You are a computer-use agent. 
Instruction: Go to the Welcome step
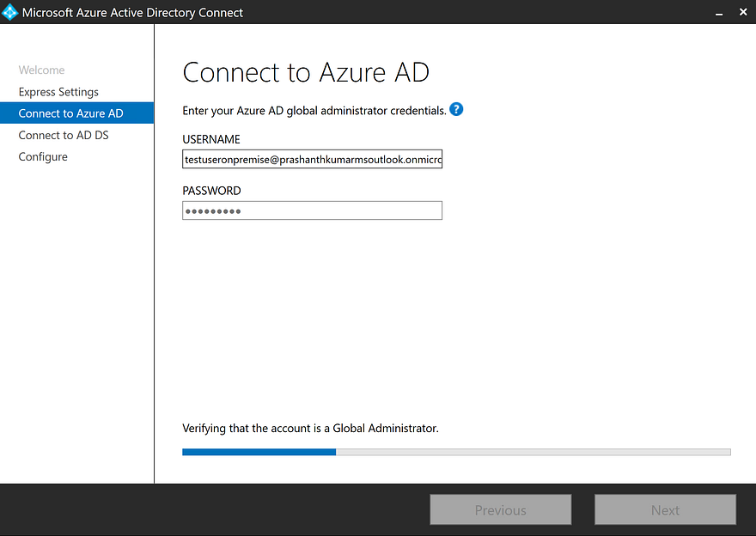click(41, 70)
